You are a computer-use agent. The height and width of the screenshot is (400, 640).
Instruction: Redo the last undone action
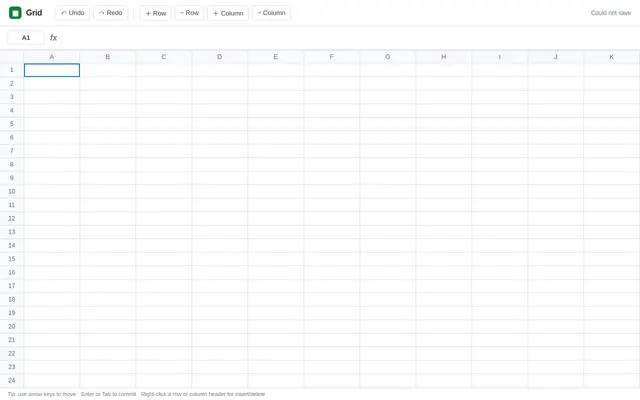tap(110, 13)
